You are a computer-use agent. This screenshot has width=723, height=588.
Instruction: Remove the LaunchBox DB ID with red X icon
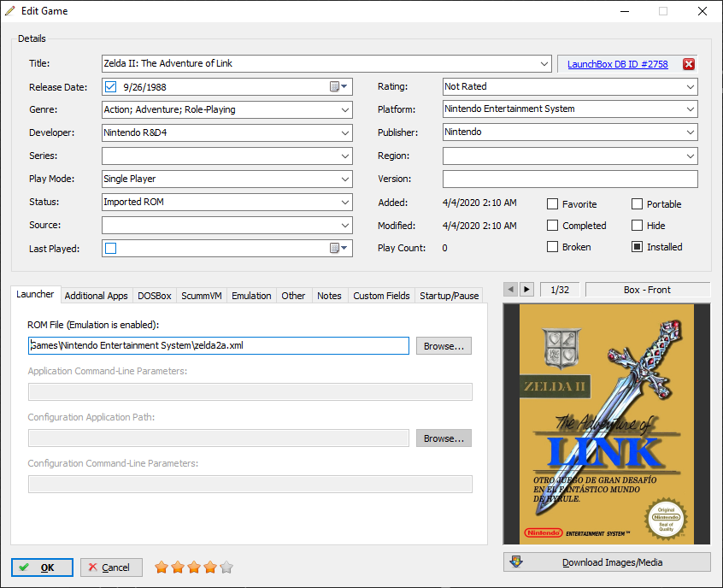point(689,64)
